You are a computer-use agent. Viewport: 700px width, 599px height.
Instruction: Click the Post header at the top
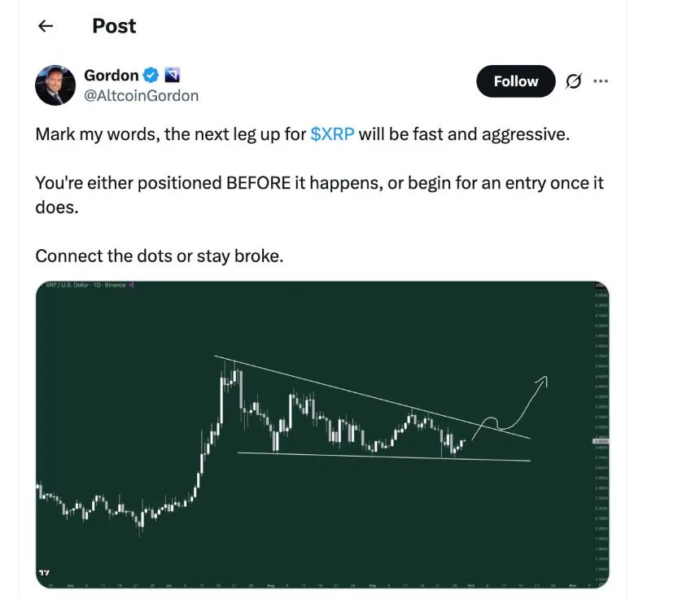[113, 26]
